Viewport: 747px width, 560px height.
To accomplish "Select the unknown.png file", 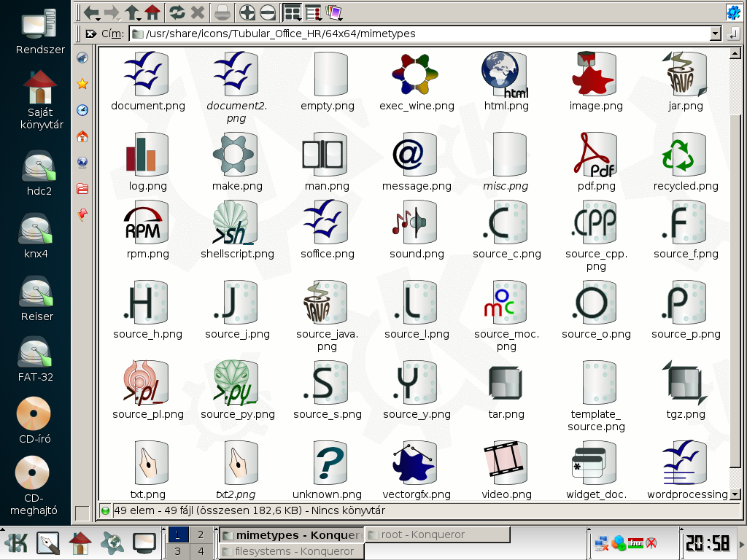I will click(x=328, y=470).
